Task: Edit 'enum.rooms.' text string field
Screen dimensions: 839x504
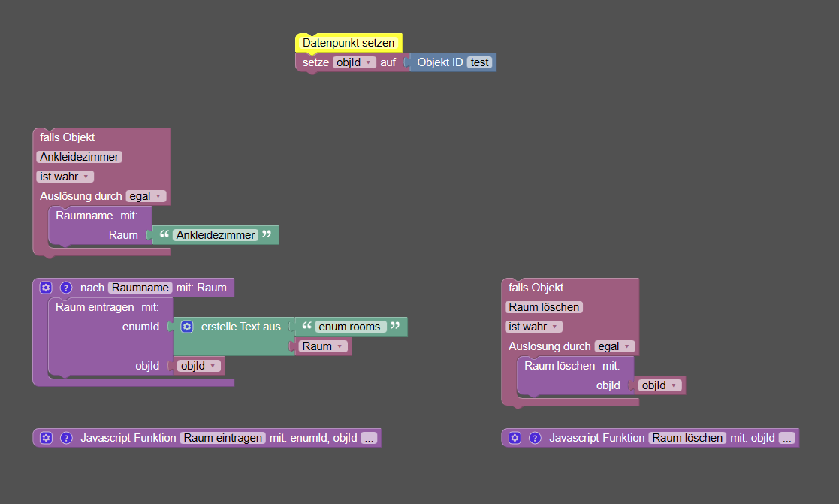Action: pos(351,327)
